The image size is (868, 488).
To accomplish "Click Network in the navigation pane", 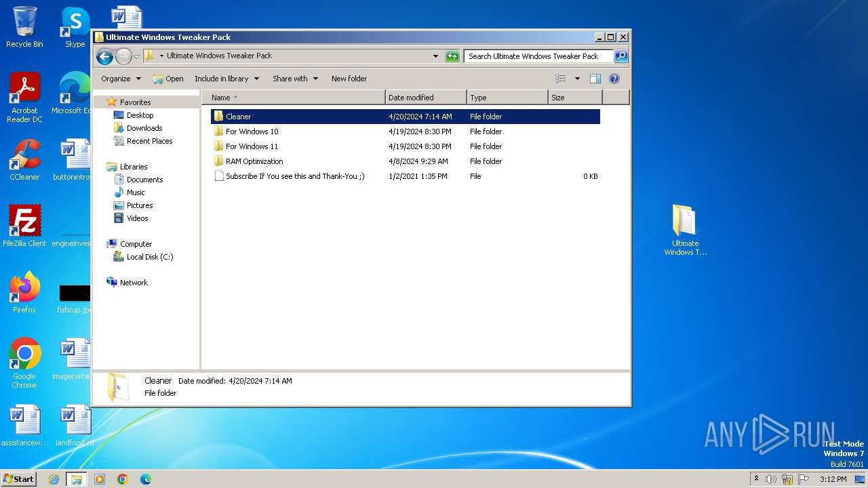I will [x=134, y=283].
